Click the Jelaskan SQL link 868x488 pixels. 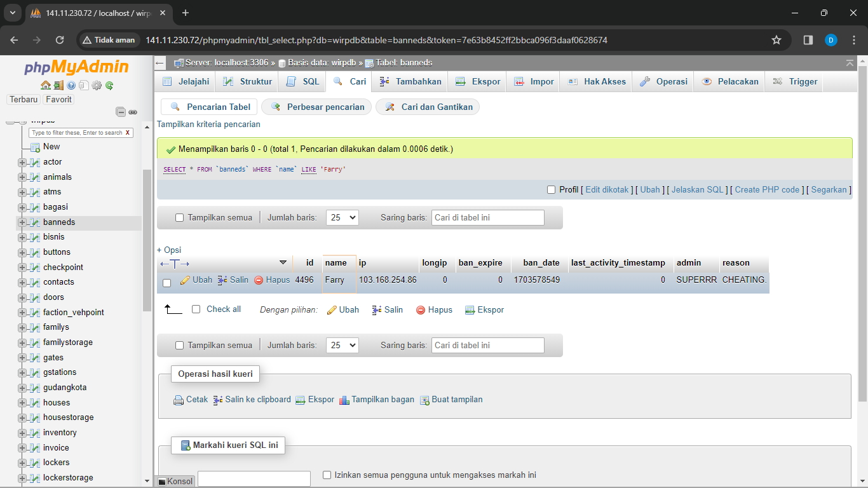click(x=697, y=190)
